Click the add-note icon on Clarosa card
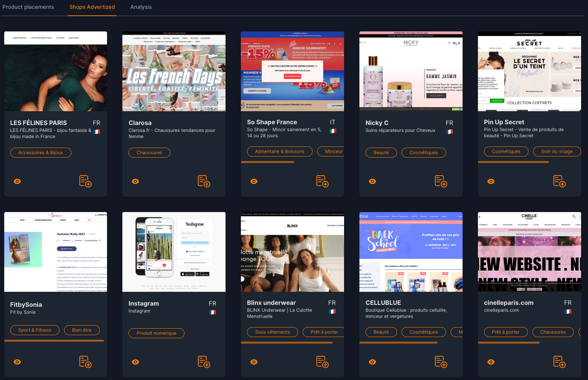588x380 pixels. 204,181
